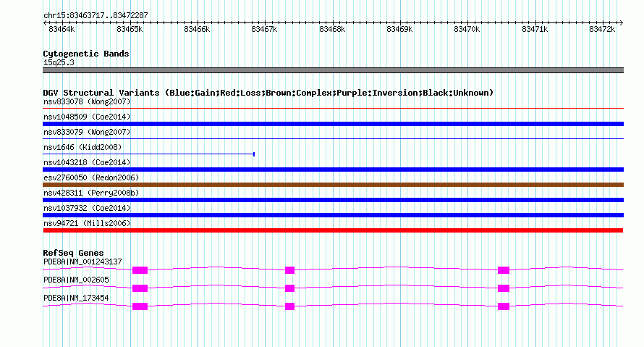Image resolution: width=644 pixels, height=347 pixels.
Task: Click the red nsv94721 loss bar
Action: click(333, 230)
